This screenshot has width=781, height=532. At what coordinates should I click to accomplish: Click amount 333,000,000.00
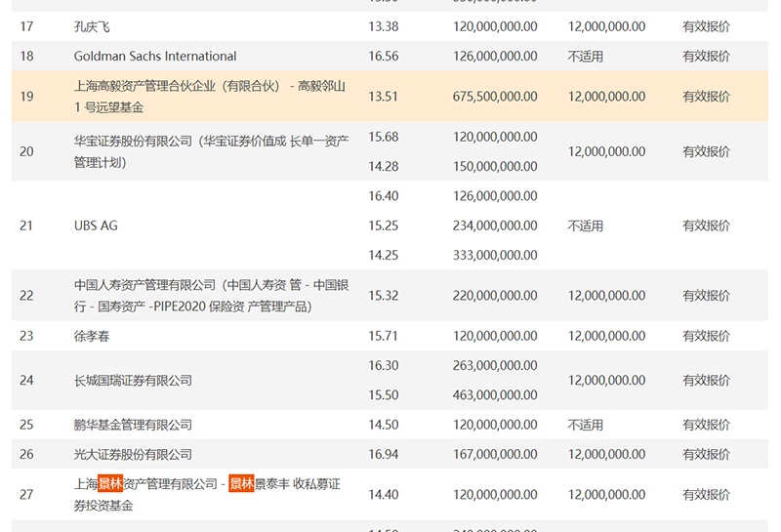click(x=495, y=255)
